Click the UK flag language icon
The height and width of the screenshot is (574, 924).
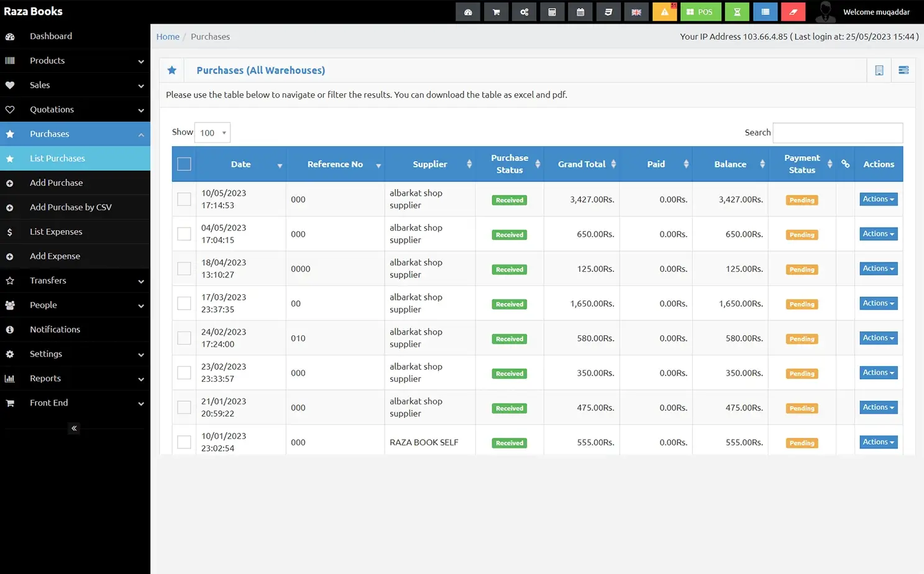click(x=636, y=12)
